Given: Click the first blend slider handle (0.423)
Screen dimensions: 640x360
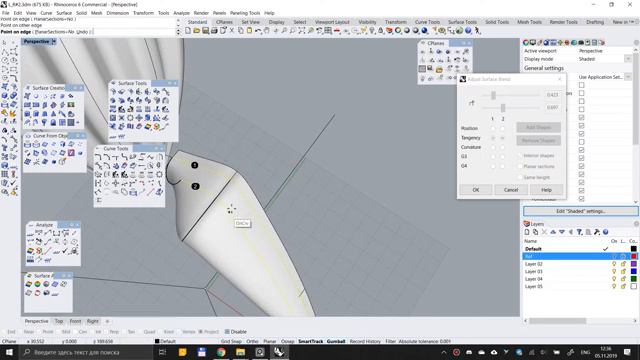Looking at the screenshot, I should pyautogui.click(x=493, y=95).
